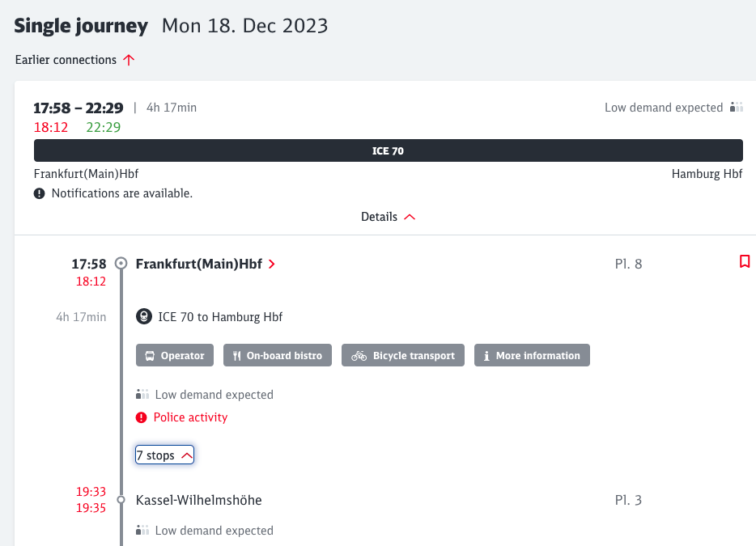Click the Frankfurt departure stop marker
Viewport: 756px width, 546px height.
pos(121,264)
